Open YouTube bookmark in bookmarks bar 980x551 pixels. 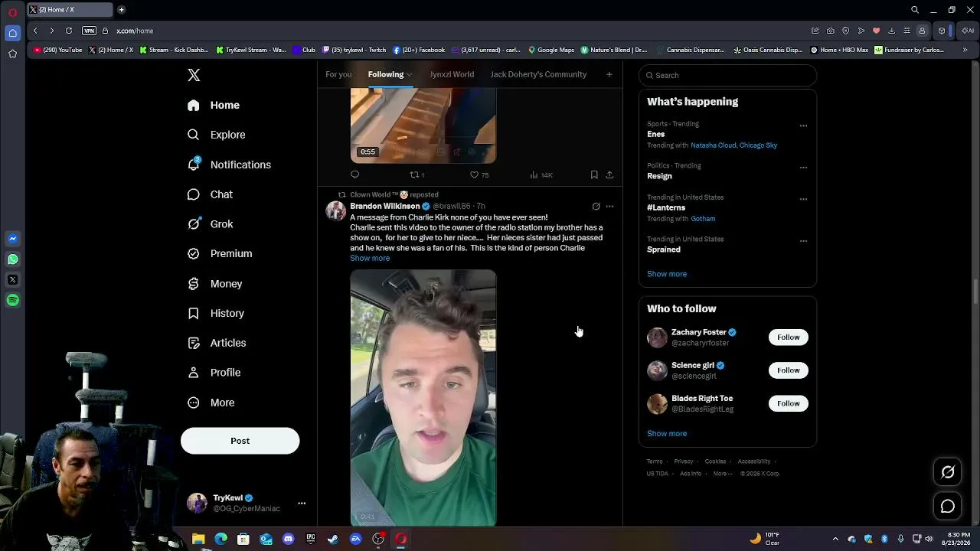click(x=57, y=50)
